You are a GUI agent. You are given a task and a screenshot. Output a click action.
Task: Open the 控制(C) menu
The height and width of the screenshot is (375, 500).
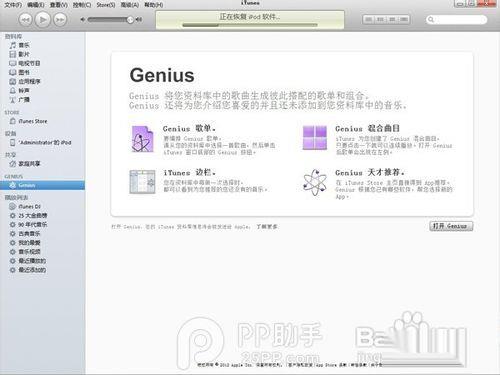click(82, 5)
